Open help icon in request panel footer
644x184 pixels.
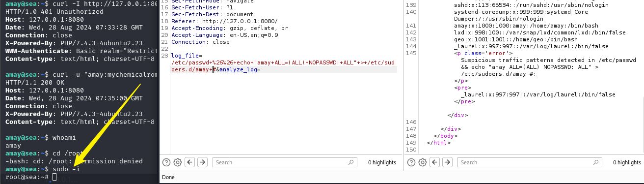pyautogui.click(x=166, y=162)
